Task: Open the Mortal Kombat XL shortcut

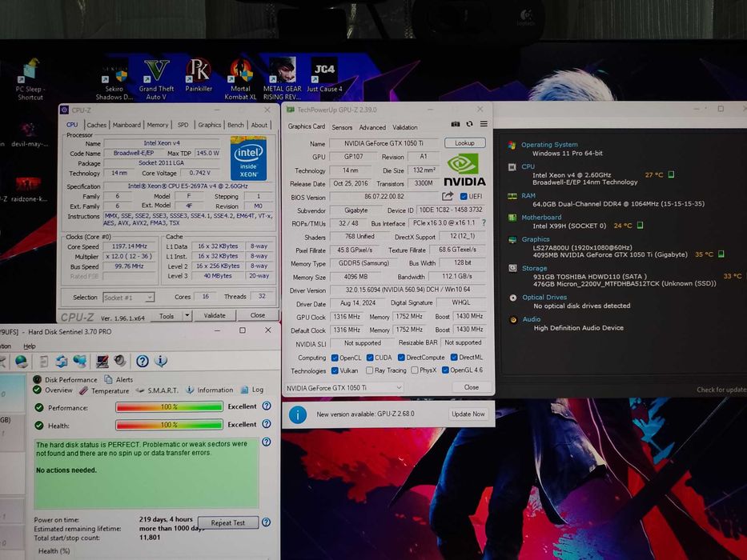Action: point(240,79)
